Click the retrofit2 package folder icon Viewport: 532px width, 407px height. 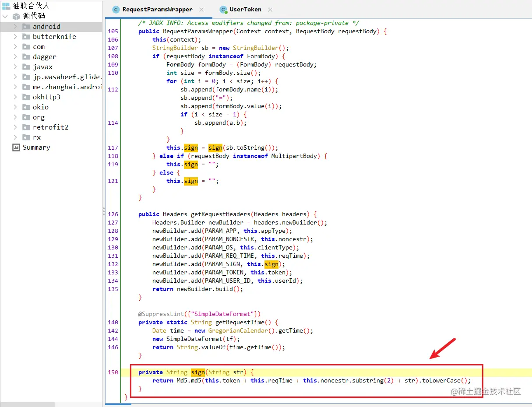tap(26, 127)
